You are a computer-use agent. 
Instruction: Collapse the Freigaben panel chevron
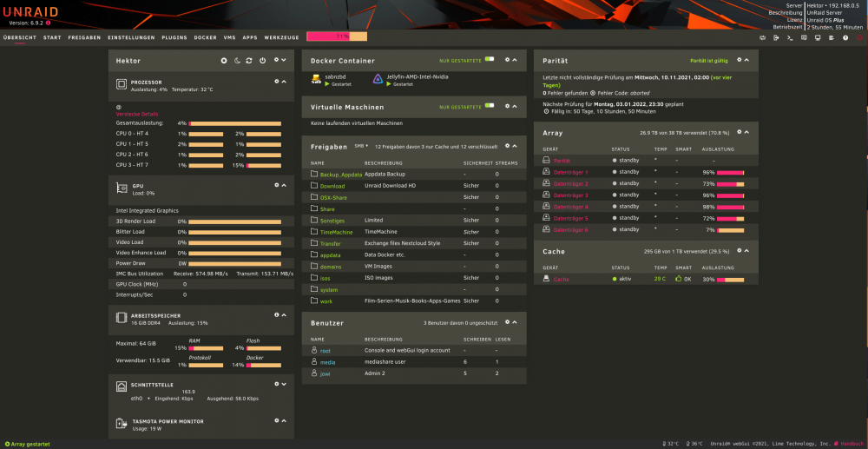[514, 146]
